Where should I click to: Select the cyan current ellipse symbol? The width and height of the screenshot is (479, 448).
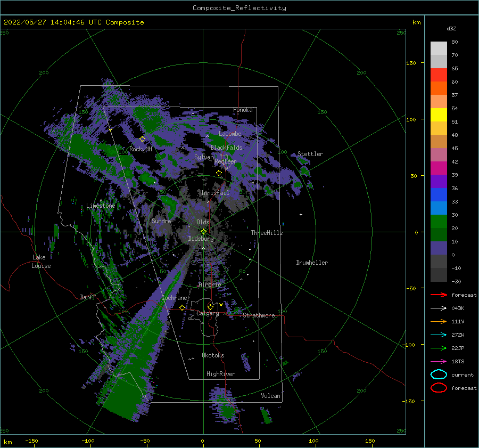439,374
